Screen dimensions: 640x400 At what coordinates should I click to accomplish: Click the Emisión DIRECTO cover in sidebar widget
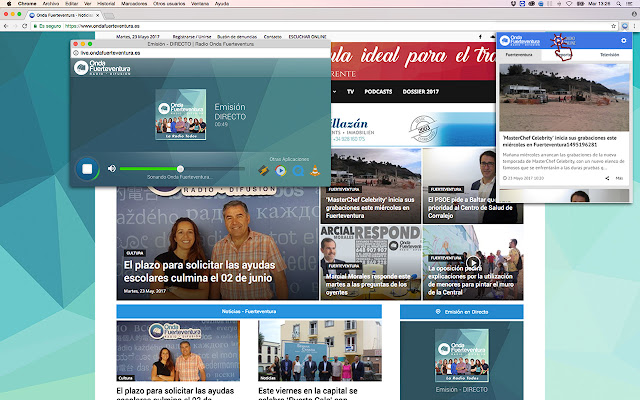click(x=462, y=355)
